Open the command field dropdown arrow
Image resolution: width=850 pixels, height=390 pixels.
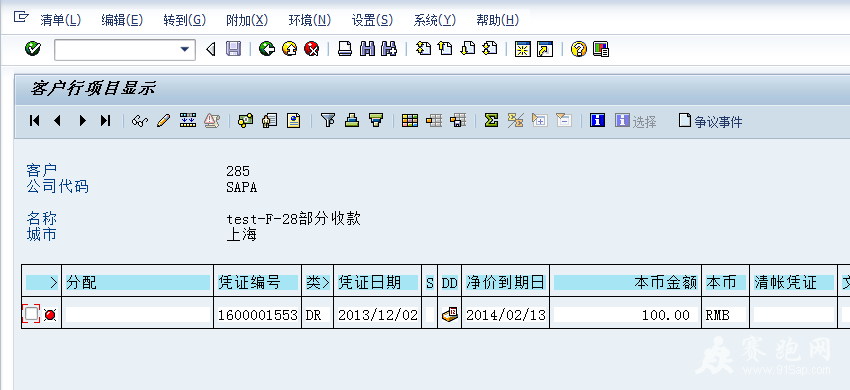coord(186,50)
